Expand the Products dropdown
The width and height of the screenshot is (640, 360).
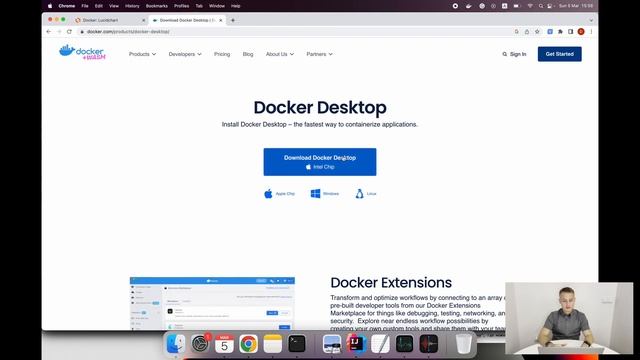pos(142,54)
